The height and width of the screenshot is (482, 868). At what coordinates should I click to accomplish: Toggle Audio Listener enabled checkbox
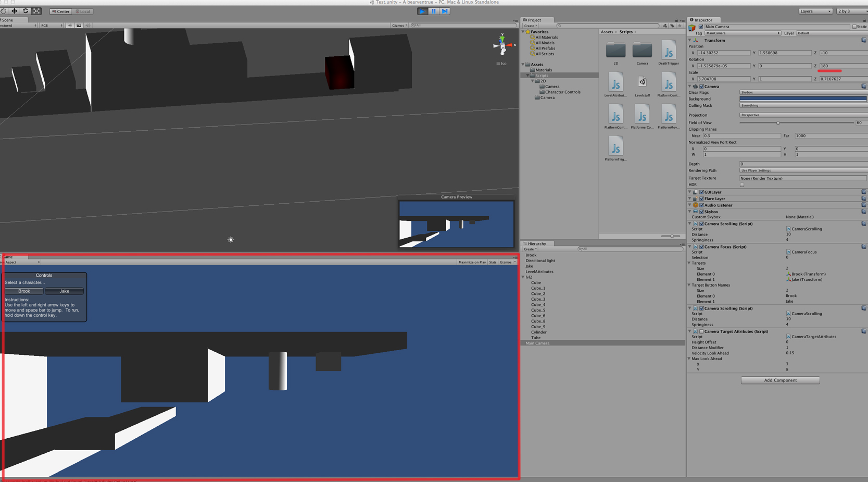pos(701,205)
